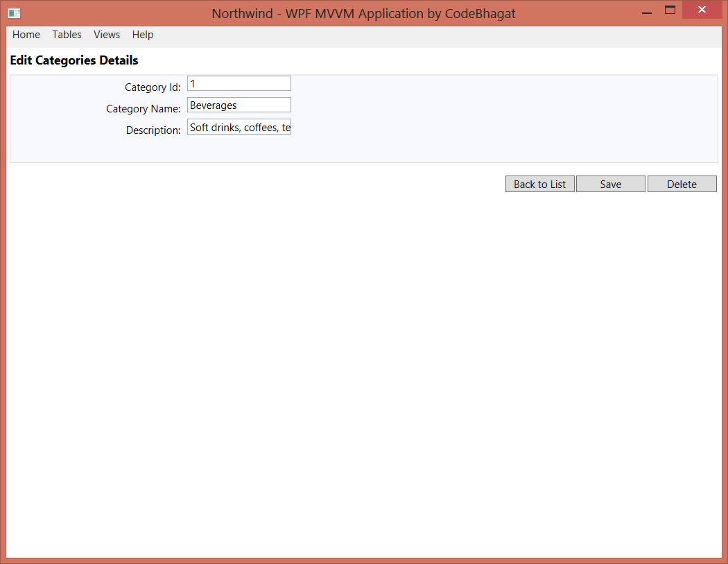Click the Northwind app icon in title bar

point(14,13)
